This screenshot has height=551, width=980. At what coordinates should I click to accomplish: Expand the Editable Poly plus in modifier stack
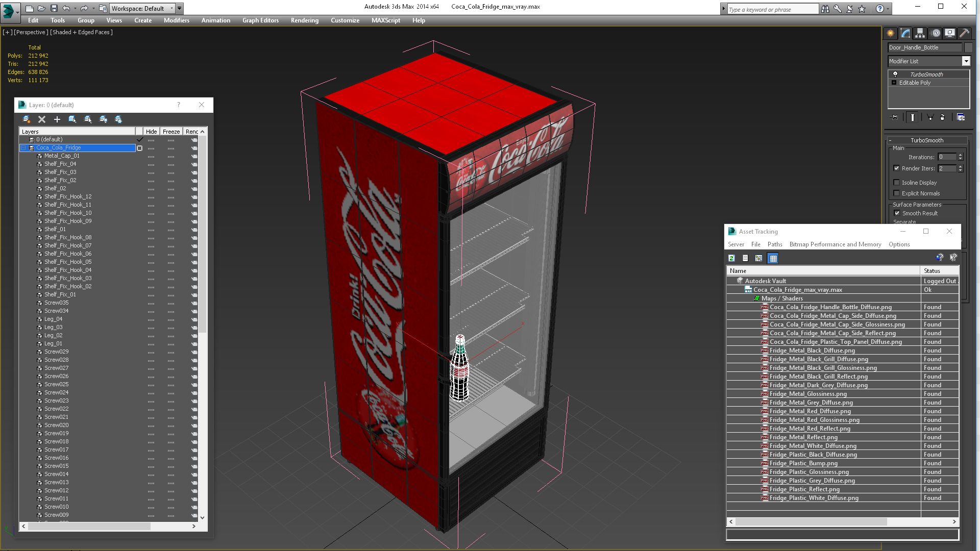[894, 83]
